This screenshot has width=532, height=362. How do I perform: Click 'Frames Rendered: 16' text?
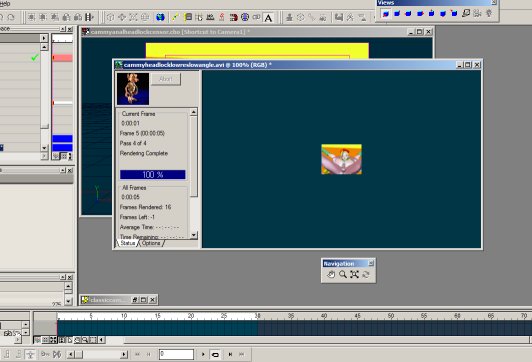(145, 207)
